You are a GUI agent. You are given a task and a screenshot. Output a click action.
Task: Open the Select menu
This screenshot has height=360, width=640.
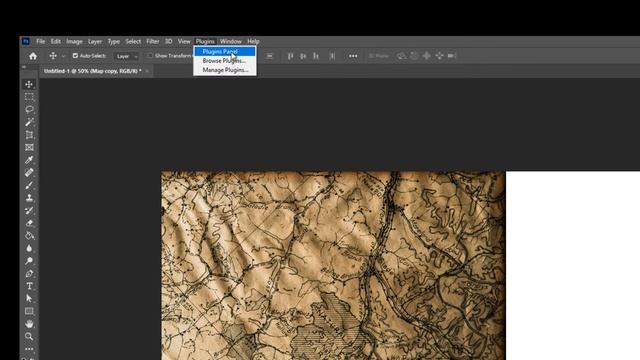[x=133, y=41]
